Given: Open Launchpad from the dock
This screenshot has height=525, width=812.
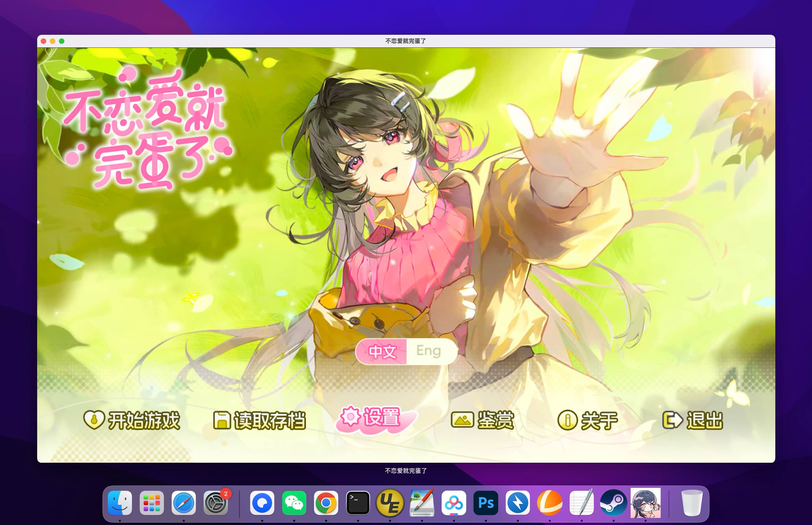Looking at the screenshot, I should point(152,503).
